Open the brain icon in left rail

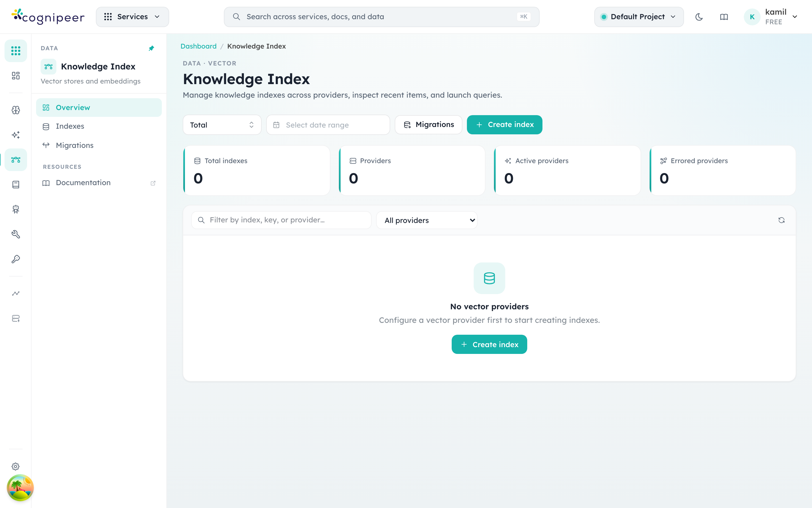16,110
